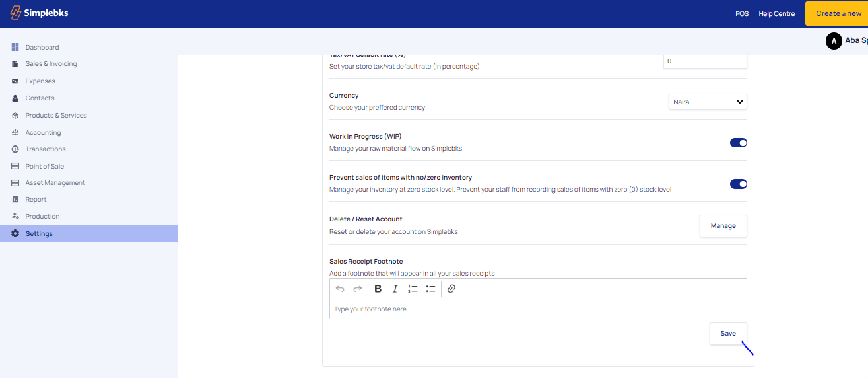Click the user avatar circle
Viewport: 868px width, 378px height.
pyautogui.click(x=834, y=41)
